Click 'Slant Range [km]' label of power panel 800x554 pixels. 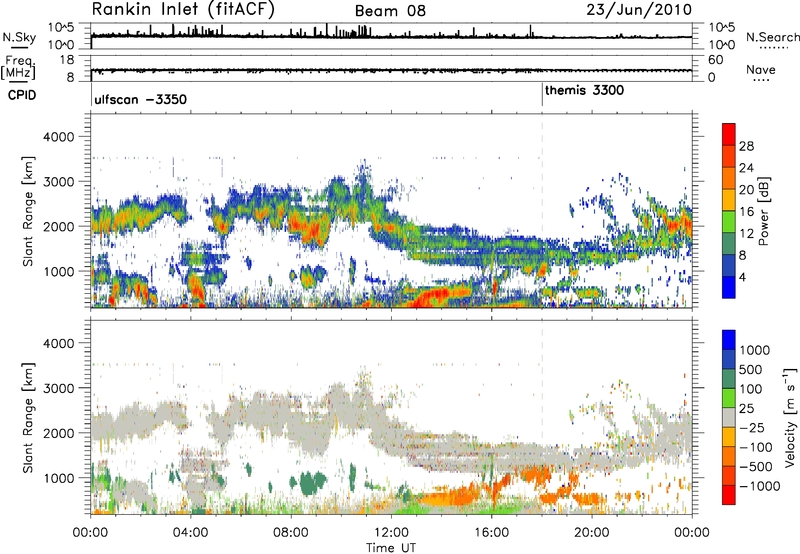tap(28, 211)
